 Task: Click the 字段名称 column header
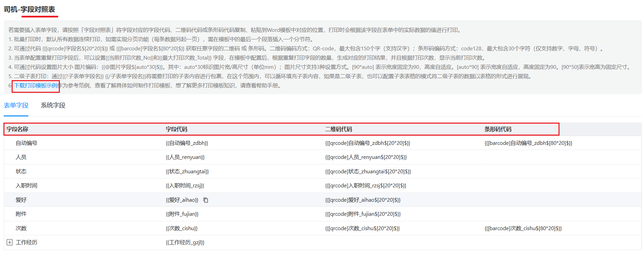(x=17, y=129)
